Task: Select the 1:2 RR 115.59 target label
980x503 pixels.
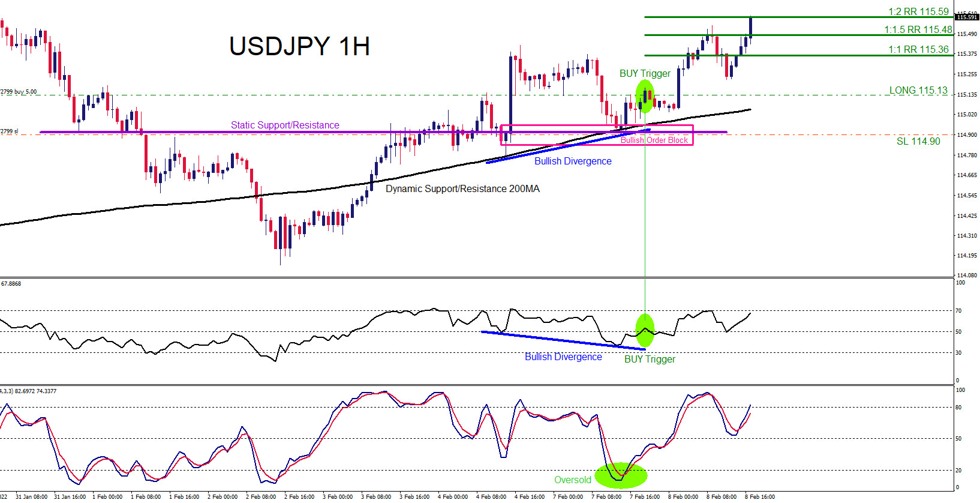Action: pos(918,11)
